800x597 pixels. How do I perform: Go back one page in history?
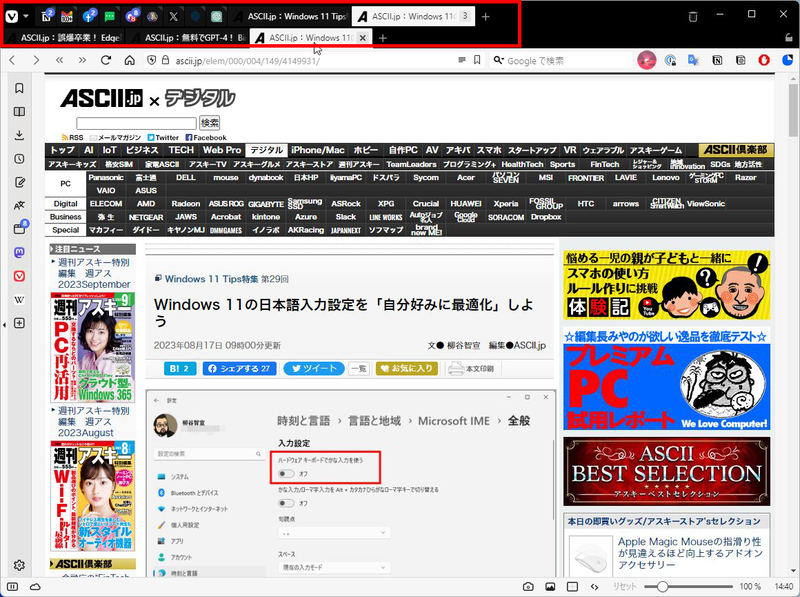(12, 60)
